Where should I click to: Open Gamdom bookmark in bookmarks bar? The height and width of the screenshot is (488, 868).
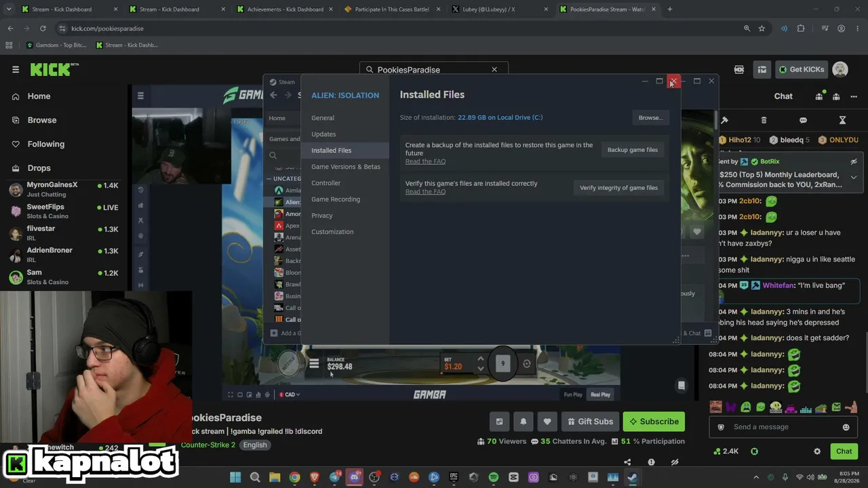coord(57,45)
